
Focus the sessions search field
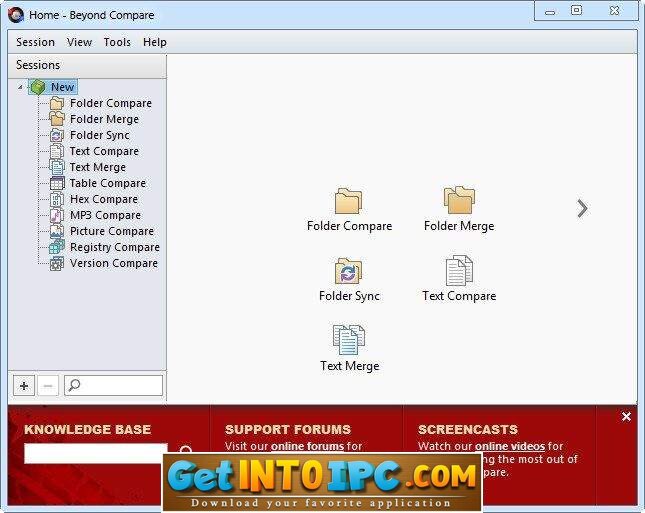coord(114,385)
